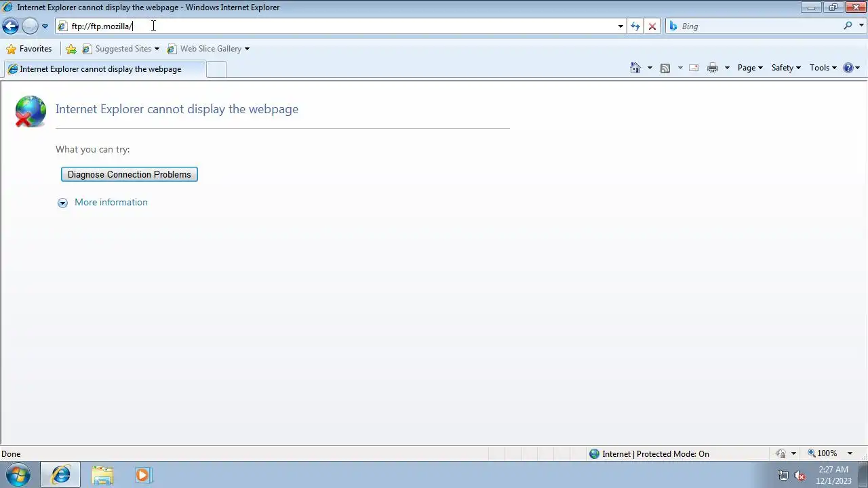The width and height of the screenshot is (868, 488).
Task: Go back with the Back arrow button
Action: click(x=10, y=26)
